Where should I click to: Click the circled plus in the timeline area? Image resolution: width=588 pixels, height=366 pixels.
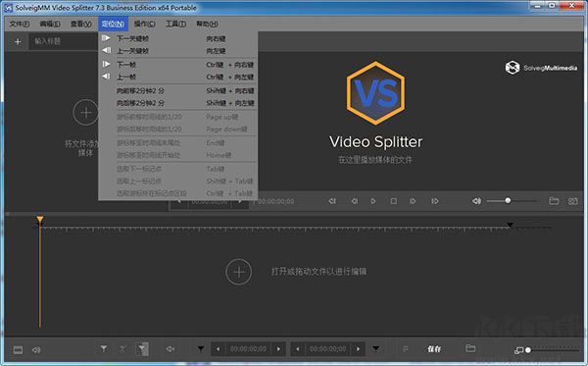[239, 272]
